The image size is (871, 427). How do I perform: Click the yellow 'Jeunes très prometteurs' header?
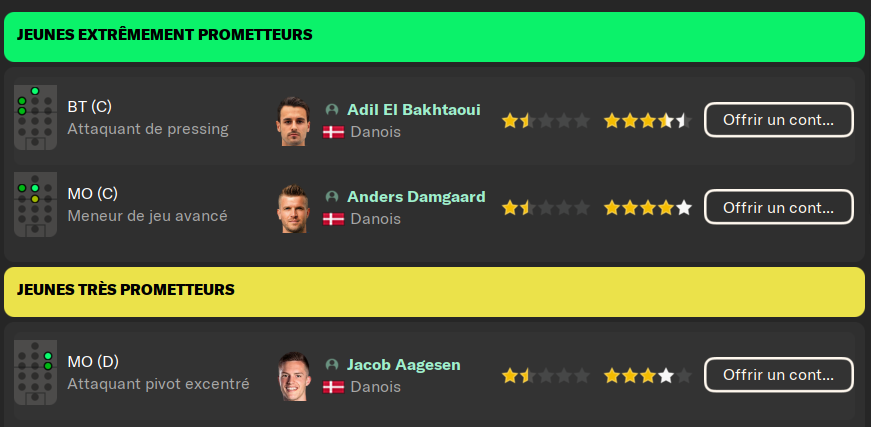click(434, 291)
